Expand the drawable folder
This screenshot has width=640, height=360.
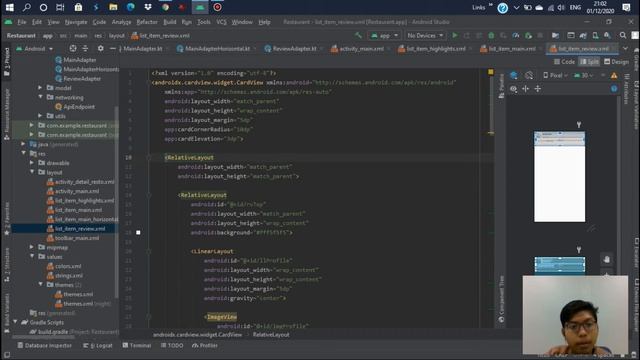(x=32, y=163)
